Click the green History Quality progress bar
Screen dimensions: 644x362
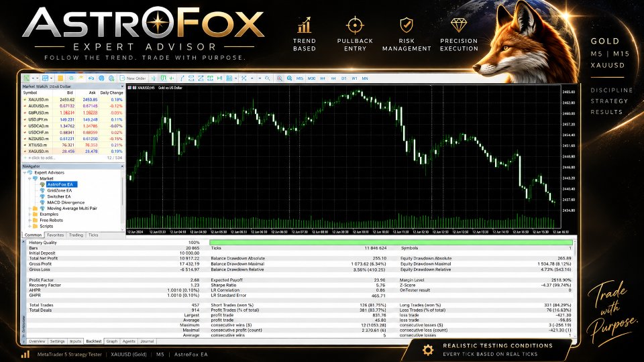pos(390,243)
